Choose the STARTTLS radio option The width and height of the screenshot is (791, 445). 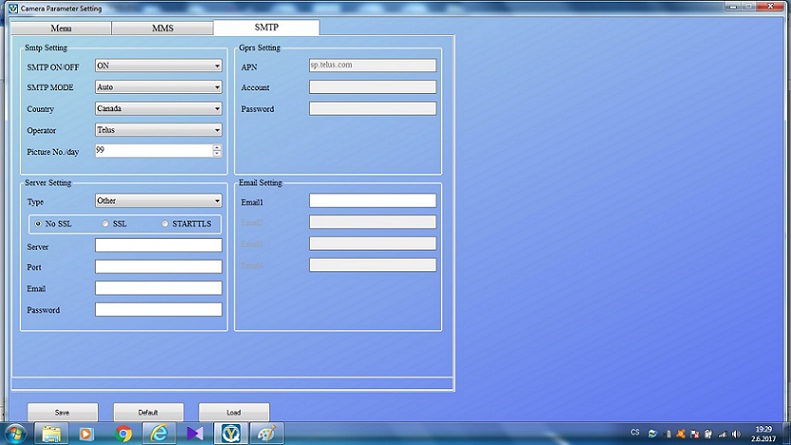coord(166,223)
